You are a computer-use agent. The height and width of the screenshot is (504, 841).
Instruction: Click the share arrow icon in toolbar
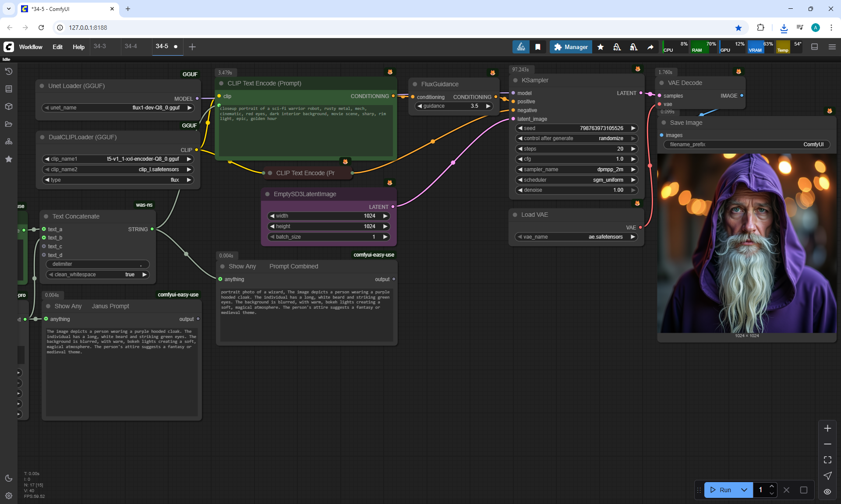650,47
